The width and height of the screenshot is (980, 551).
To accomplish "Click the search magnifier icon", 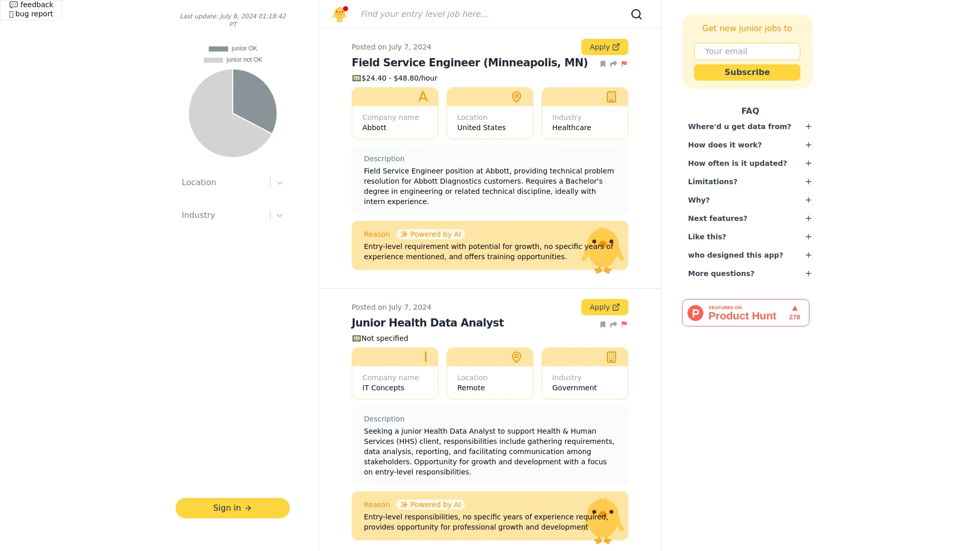I will 636,14.
